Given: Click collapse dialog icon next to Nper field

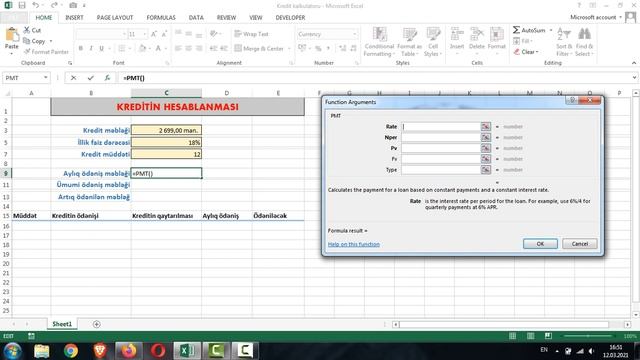Looking at the screenshot, I should point(486,138).
